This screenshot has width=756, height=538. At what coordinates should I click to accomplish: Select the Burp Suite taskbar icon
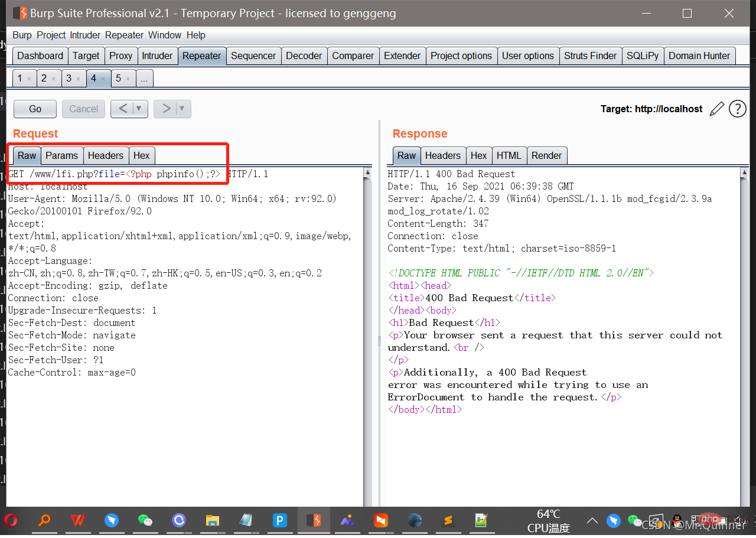click(314, 520)
